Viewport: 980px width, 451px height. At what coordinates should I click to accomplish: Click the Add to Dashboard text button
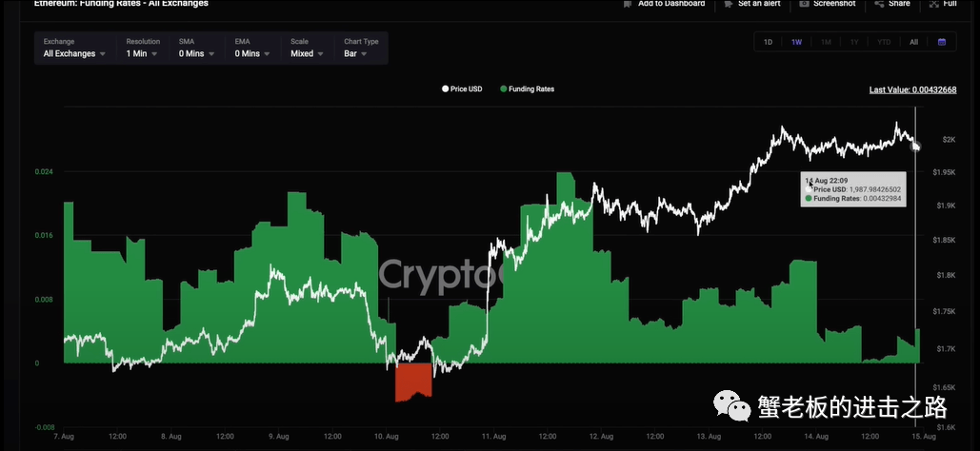(670, 4)
